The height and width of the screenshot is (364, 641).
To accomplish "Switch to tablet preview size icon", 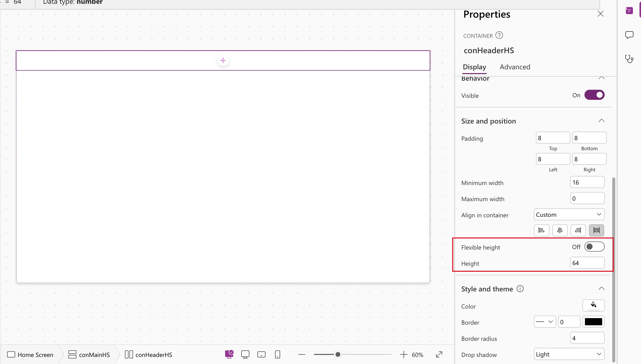I will pyautogui.click(x=261, y=355).
